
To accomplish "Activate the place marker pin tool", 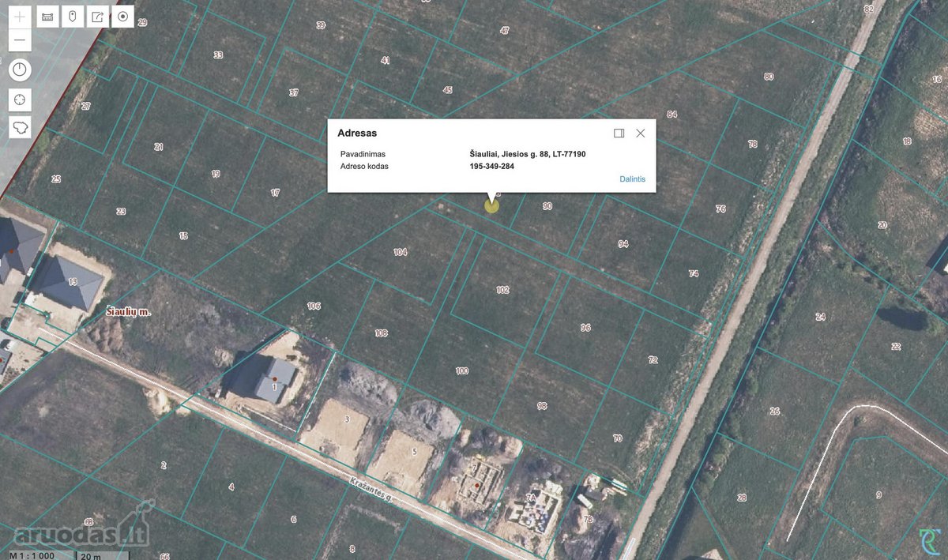I will [73, 17].
